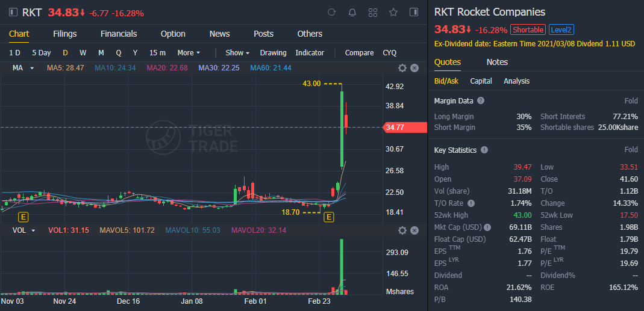The width and height of the screenshot is (644, 311).
Task: Click T/O Rate info icon
Action: tap(471, 203)
